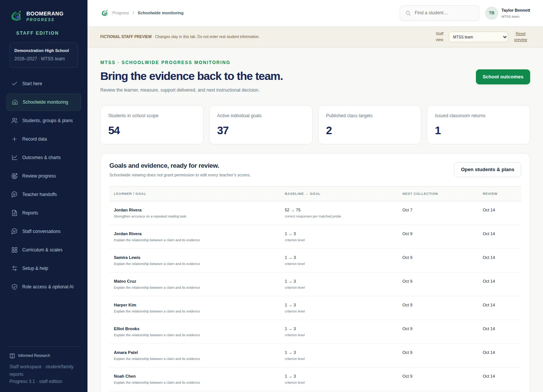Click the Students in school scope card

152,125
